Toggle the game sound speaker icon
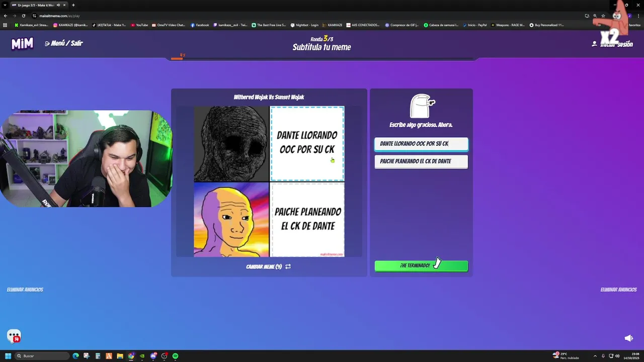This screenshot has height=362, width=644. 628,338
